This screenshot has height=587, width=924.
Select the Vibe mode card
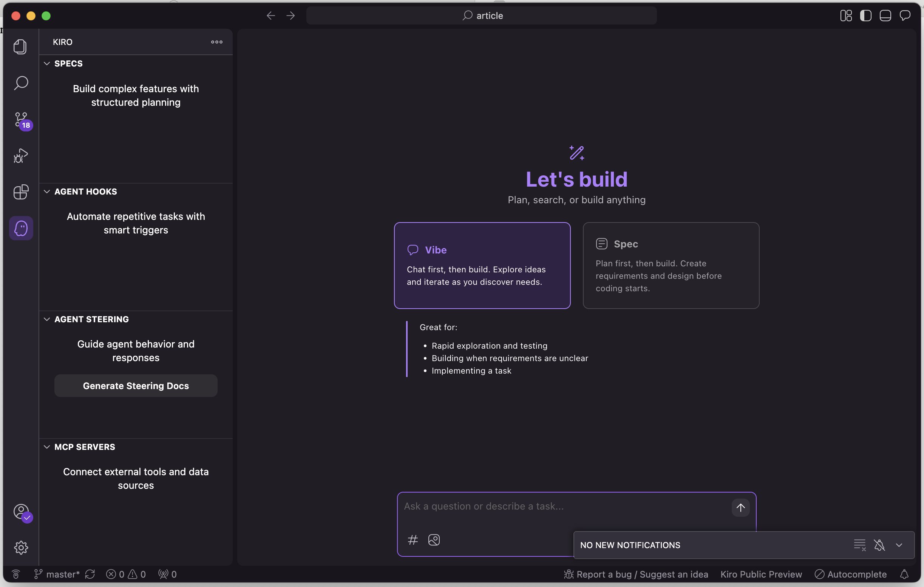[x=482, y=266]
